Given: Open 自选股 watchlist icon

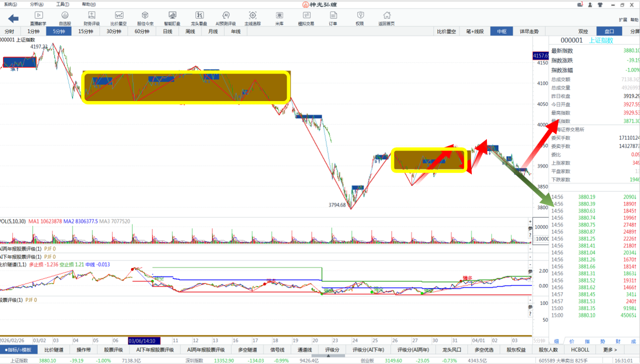Looking at the screenshot, I should 65,18.
